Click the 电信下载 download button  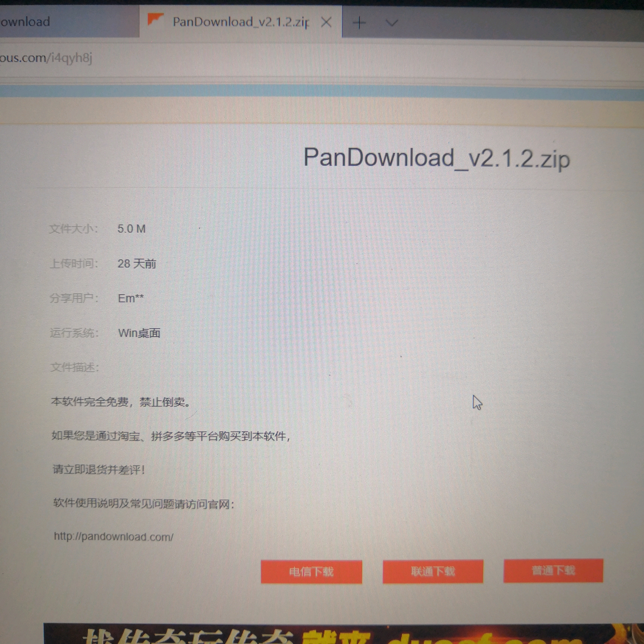click(311, 571)
